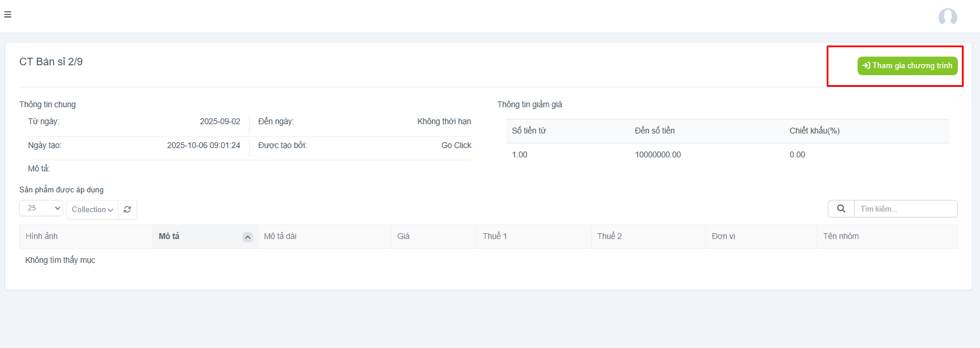
Task: Sort by the Tên nhóm column
Action: pyautogui.click(x=841, y=236)
